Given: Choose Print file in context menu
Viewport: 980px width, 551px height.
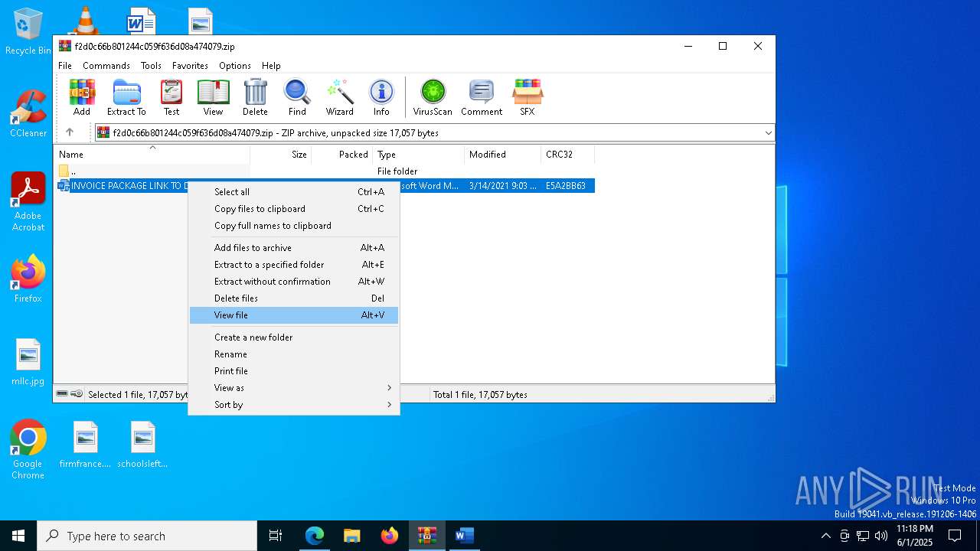Looking at the screenshot, I should pyautogui.click(x=294, y=371).
